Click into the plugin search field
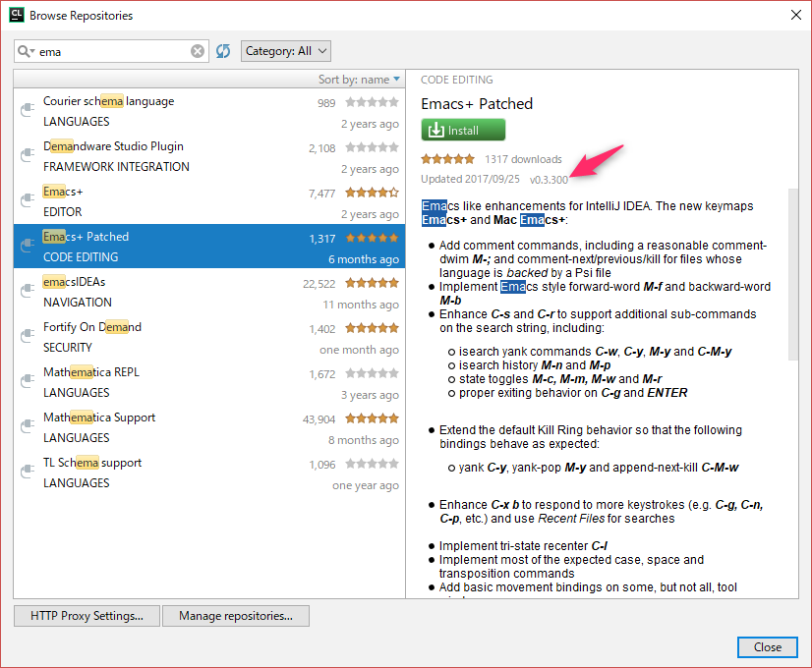Screen dimensions: 812x668 (x=113, y=52)
